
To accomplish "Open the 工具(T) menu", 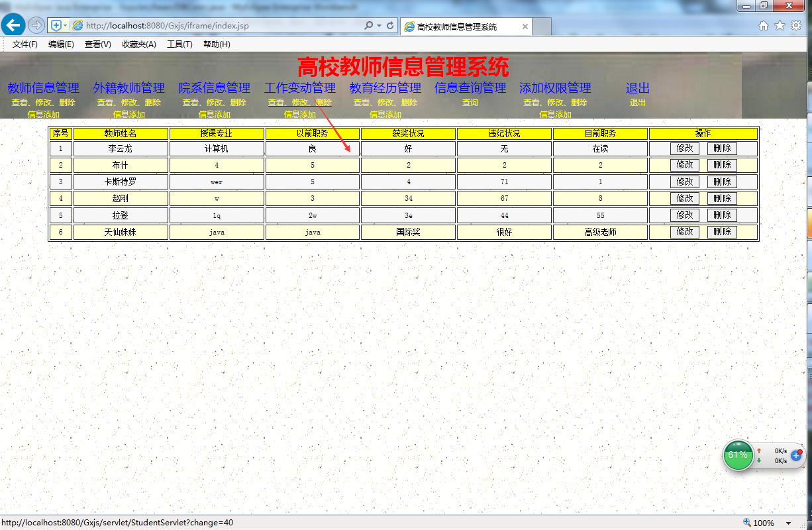I will point(179,44).
